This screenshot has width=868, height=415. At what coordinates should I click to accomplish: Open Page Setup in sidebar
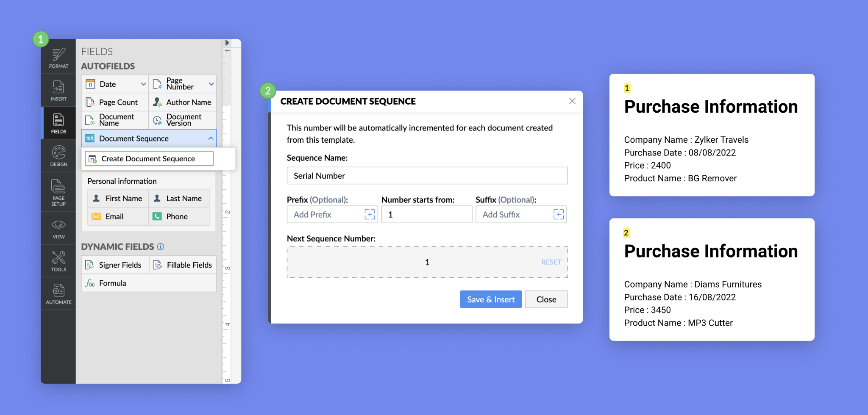pos(58,192)
